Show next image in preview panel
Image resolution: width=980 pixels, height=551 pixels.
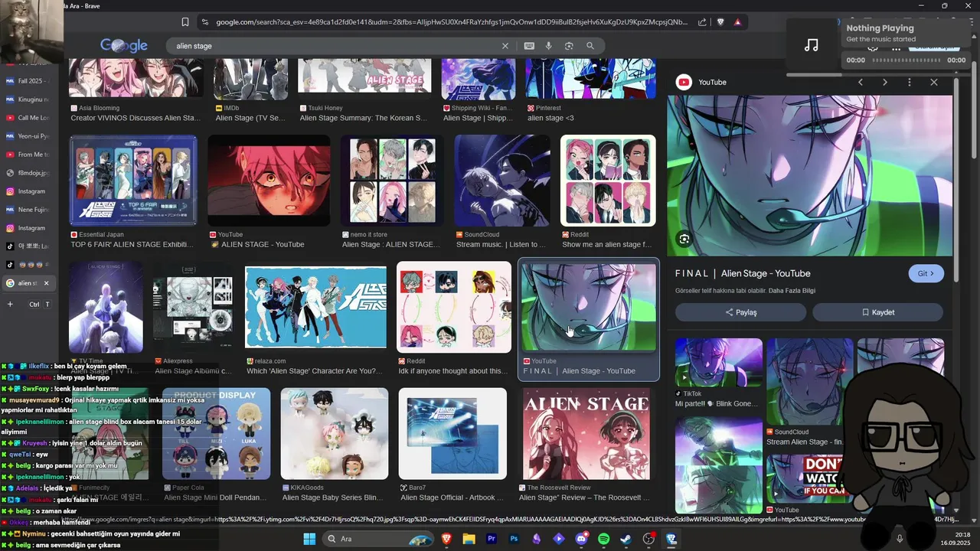(885, 82)
